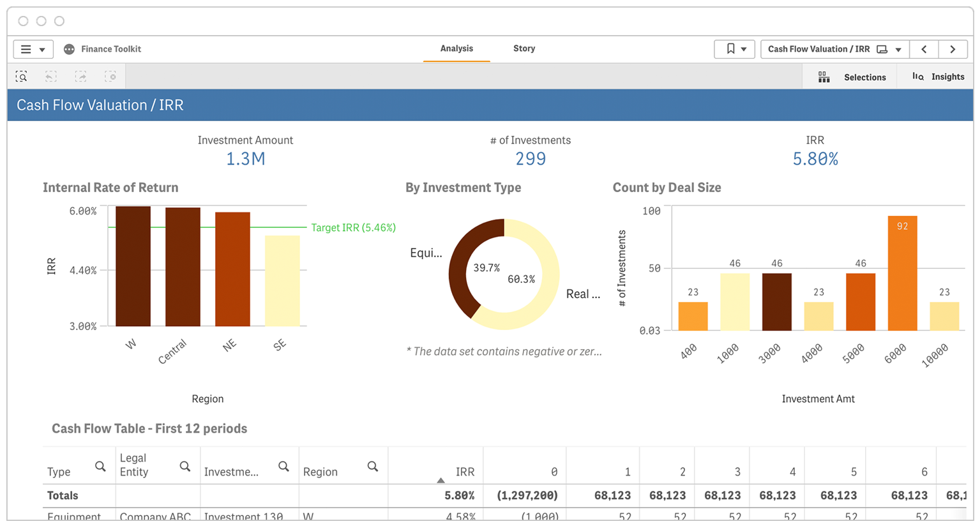This screenshot has height=526, width=980.
Task: Sort the table by IRR column
Action: pyautogui.click(x=465, y=472)
